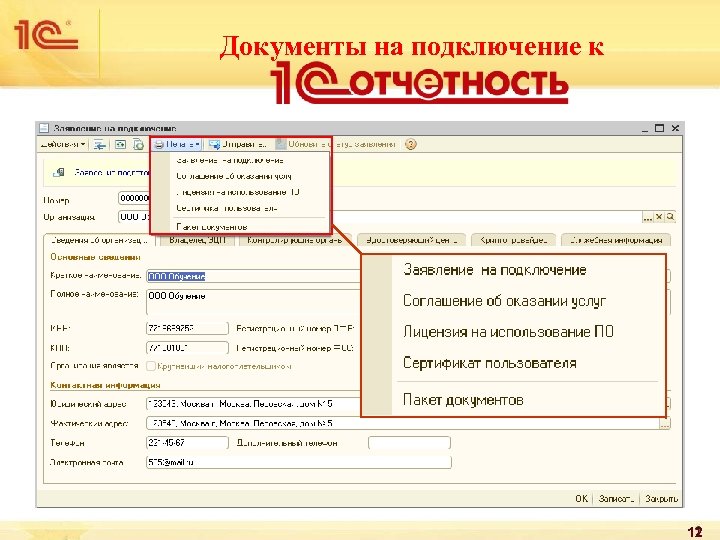Open the Печать print dropdown
720x540 pixels.
coord(177,145)
